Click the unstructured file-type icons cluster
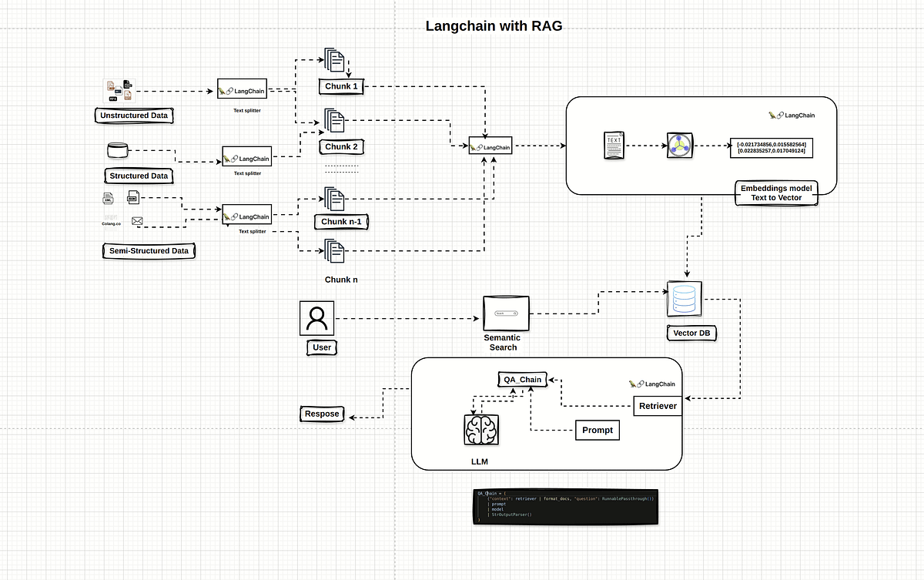 119,91
